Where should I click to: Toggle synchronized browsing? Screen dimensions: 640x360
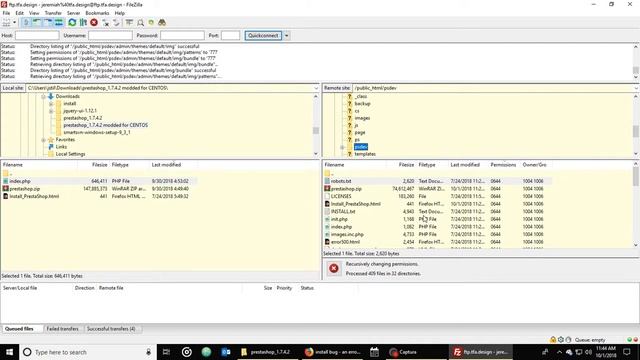tap(151, 22)
